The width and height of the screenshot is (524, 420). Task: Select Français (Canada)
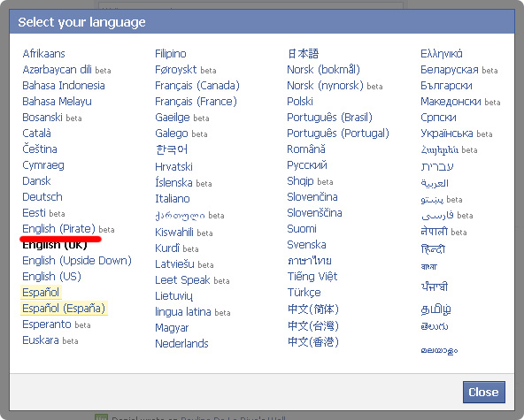tap(197, 86)
